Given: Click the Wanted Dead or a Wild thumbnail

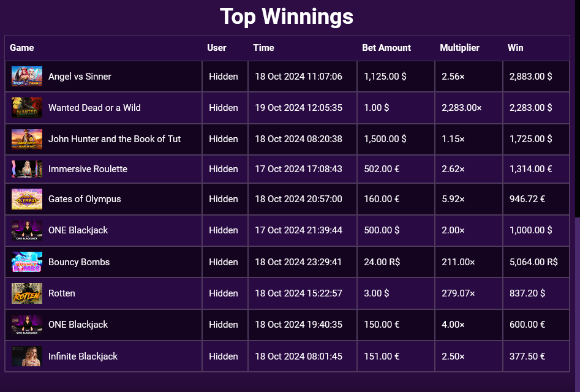Looking at the screenshot, I should point(26,108).
